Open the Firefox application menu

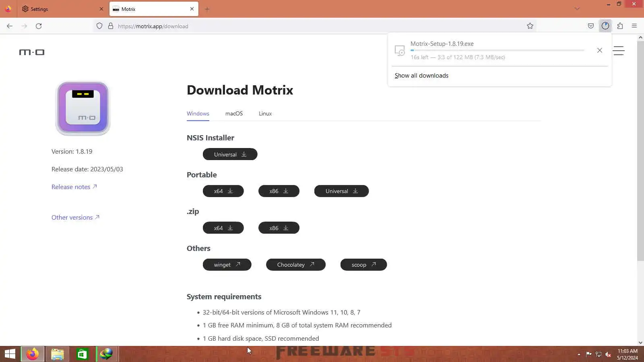point(634,26)
